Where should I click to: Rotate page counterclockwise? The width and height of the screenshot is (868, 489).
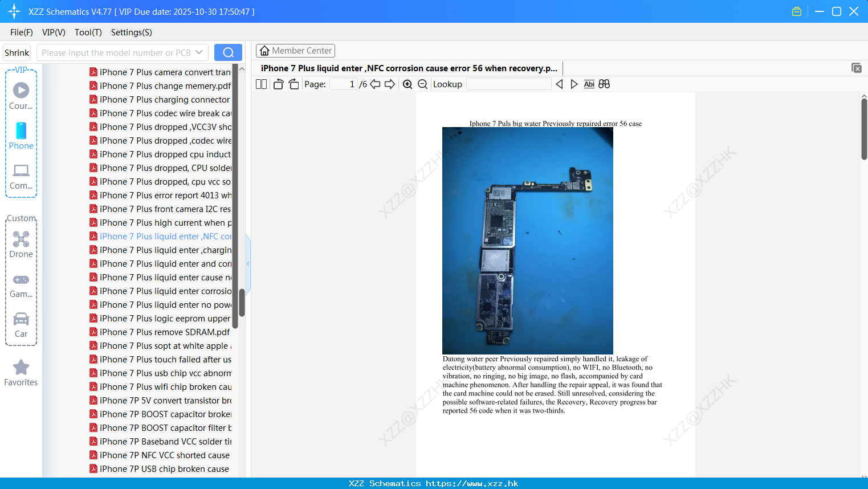tap(278, 84)
